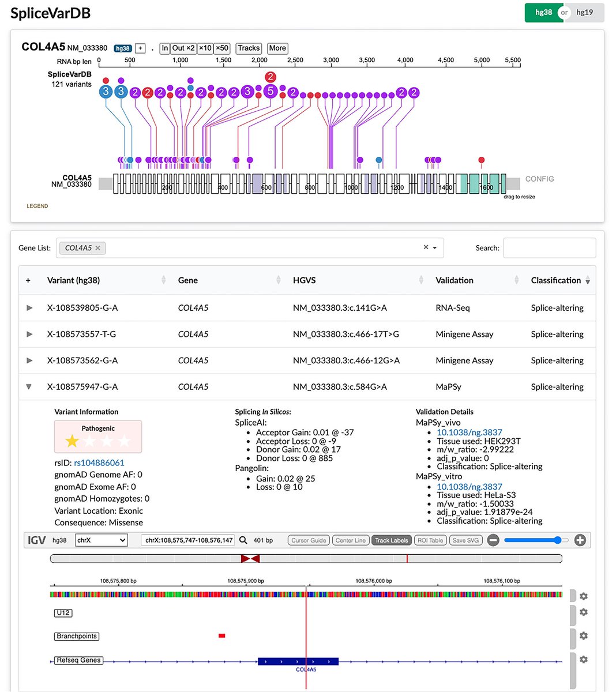Screen dimensions: 616x692
Task: Open the Tracks menu above the lollipop plot
Action: click(x=248, y=48)
